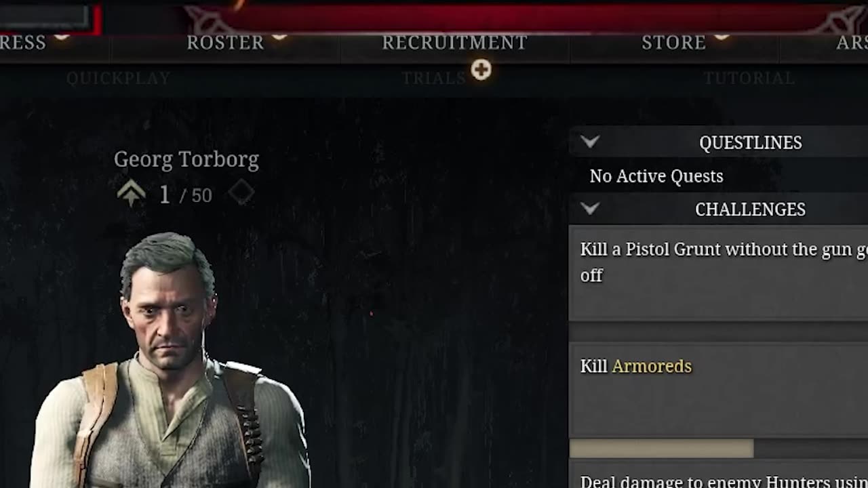Expand the Questlines header

click(718, 142)
